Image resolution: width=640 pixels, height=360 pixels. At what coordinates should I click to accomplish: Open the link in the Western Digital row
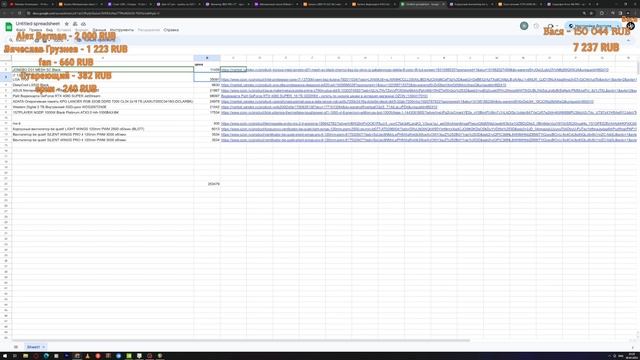click(329, 107)
